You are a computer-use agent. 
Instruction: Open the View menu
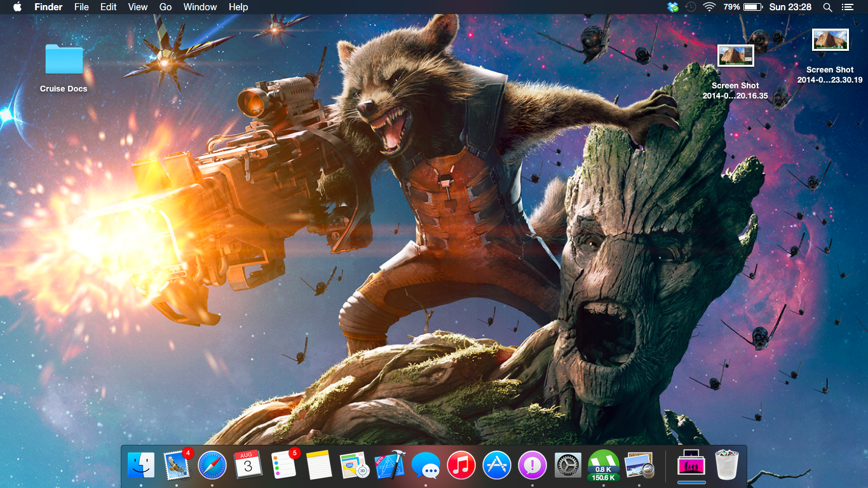[x=138, y=7]
